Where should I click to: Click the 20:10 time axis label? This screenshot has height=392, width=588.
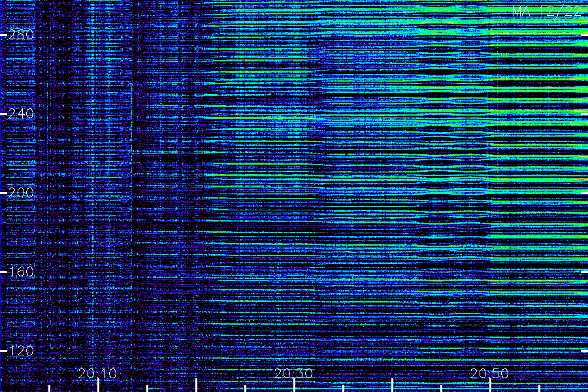coord(97,373)
